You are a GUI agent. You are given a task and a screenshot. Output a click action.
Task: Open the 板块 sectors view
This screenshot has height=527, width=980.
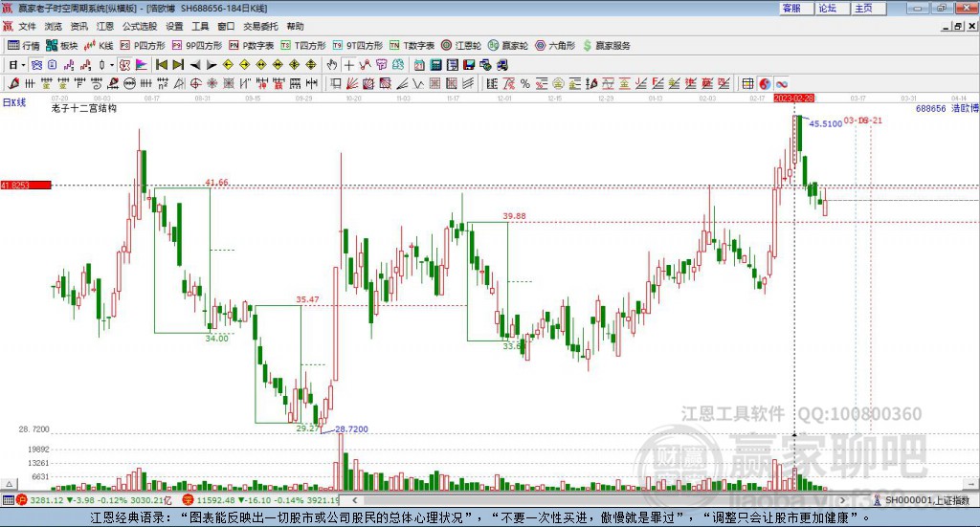tap(62, 46)
